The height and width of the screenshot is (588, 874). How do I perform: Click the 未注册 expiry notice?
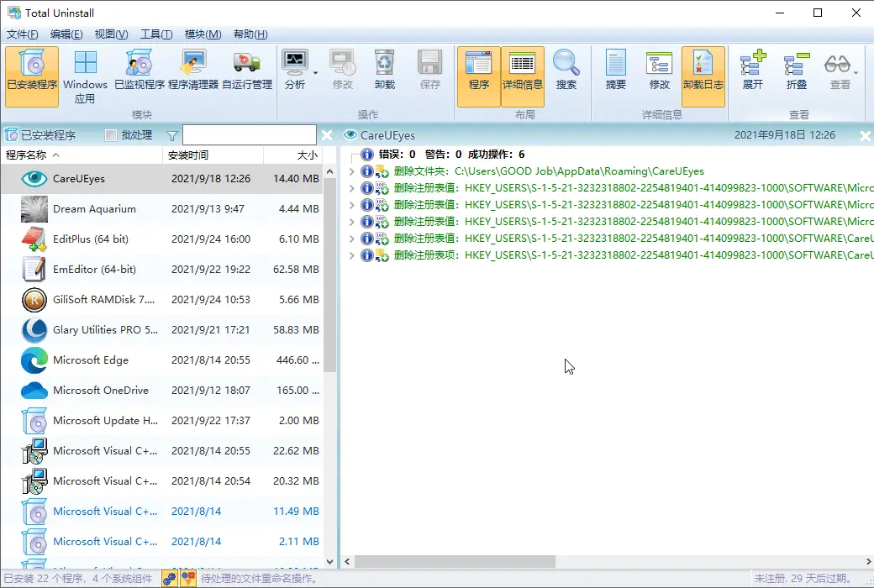(x=803, y=579)
